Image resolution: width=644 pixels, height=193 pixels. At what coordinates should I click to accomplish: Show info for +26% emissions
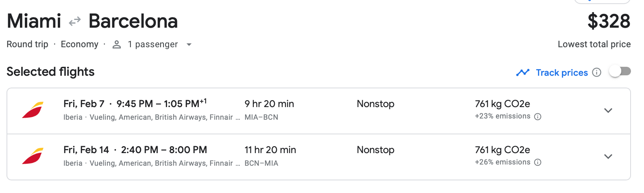[x=537, y=162]
